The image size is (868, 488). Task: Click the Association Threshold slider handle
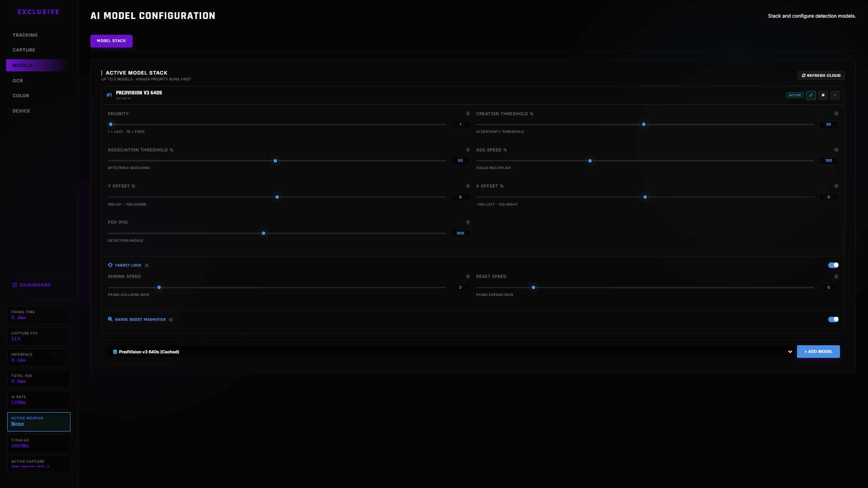(x=275, y=161)
